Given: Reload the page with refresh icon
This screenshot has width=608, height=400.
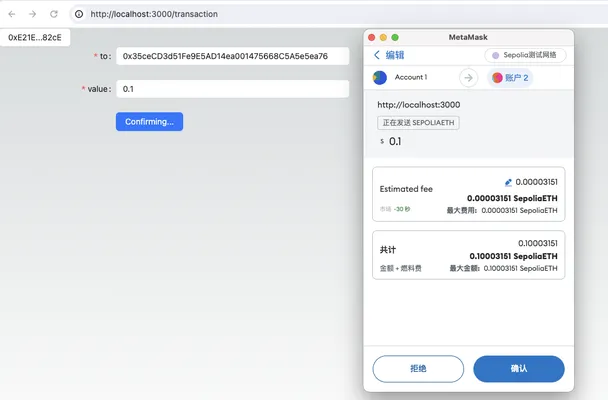Looking at the screenshot, I should point(54,14).
